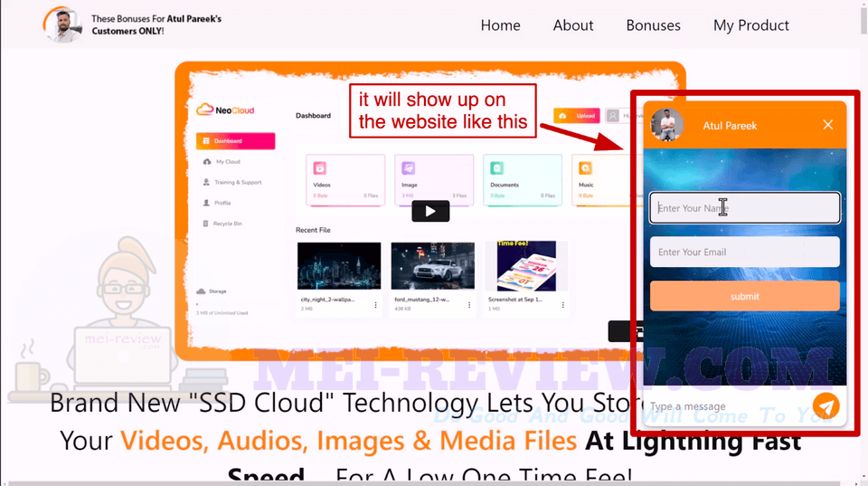
Task: Open city_night_2 wallpaper thumbnail
Action: pyautogui.click(x=339, y=266)
